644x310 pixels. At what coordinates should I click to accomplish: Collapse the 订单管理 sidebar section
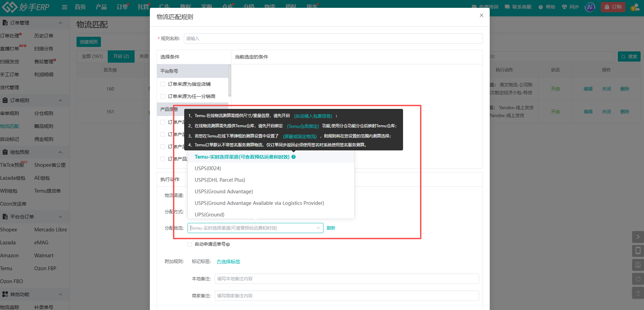[x=60, y=23]
